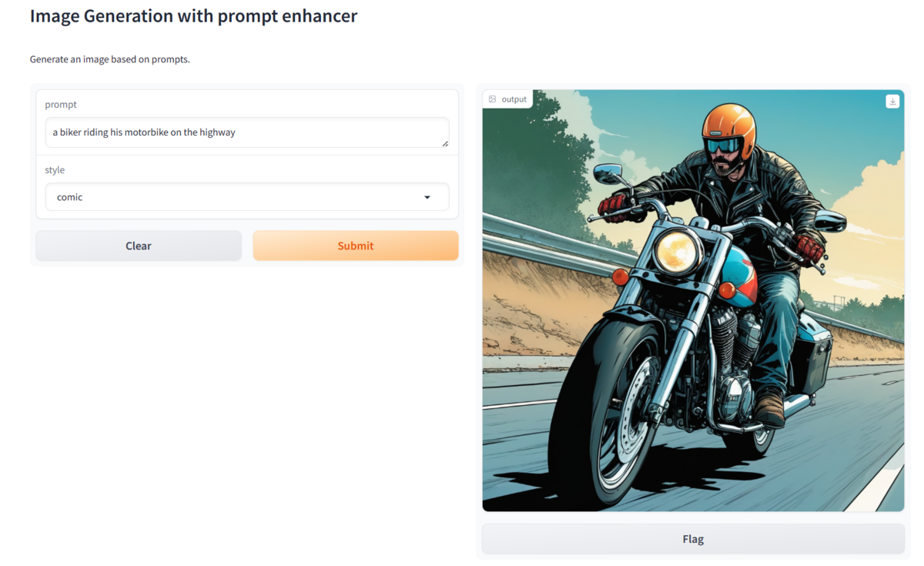Click the biker's orange helmet in image
Image resolution: width=924 pixels, height=566 pixels.
728,126
